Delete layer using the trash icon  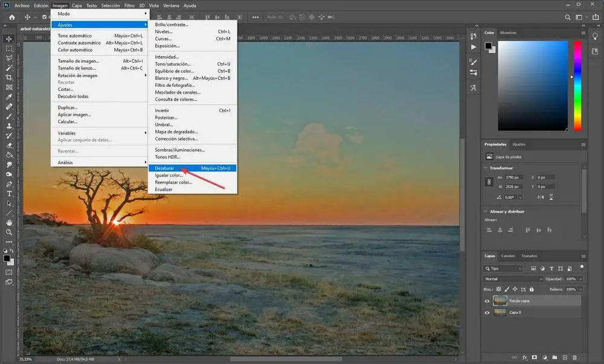point(574,358)
